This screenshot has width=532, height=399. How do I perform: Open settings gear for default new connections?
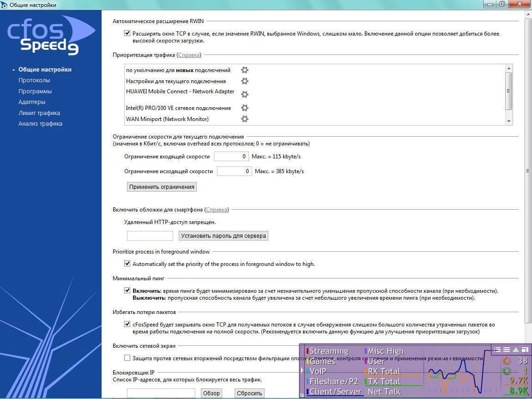pyautogui.click(x=245, y=70)
